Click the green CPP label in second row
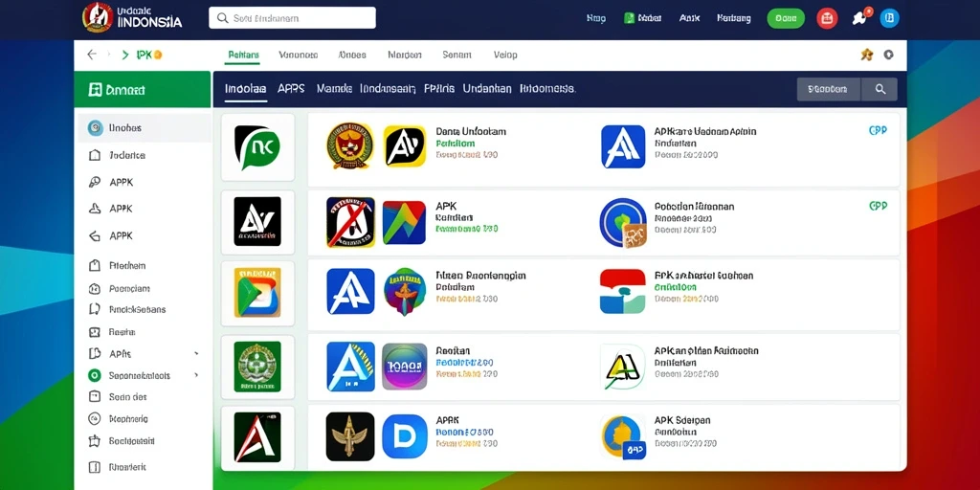980x490 pixels. [x=879, y=206]
